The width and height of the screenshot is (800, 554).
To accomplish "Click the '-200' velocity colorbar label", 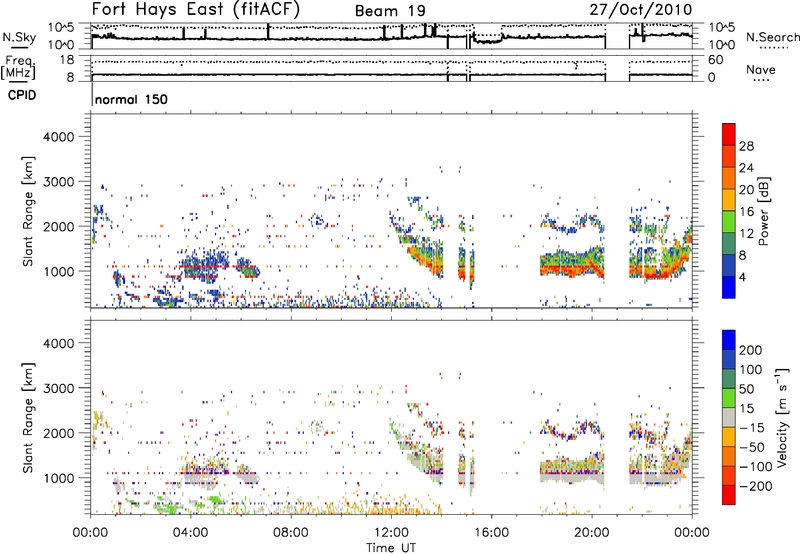I will coord(755,486).
